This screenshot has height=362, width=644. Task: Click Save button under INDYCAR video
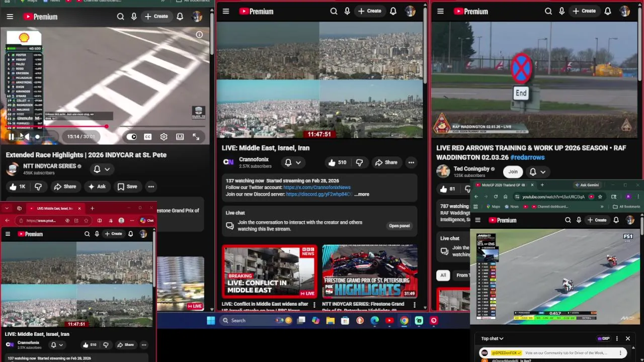(127, 187)
